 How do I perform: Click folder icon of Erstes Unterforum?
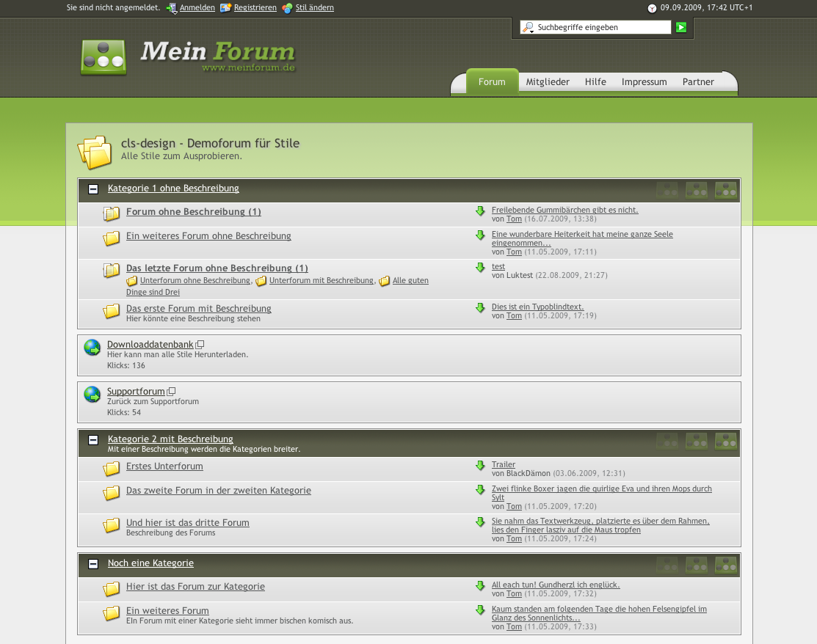coord(112,469)
